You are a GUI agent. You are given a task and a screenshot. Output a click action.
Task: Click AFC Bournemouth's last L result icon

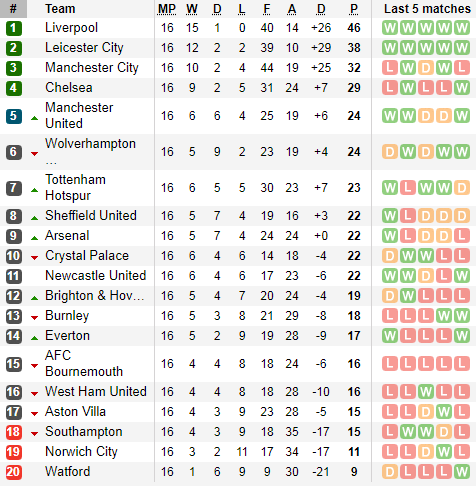pos(462,364)
